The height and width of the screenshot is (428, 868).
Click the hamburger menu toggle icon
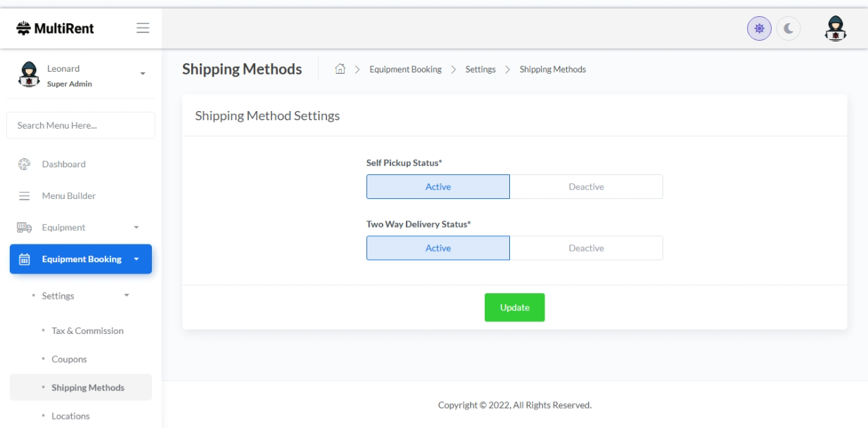pos(143,28)
